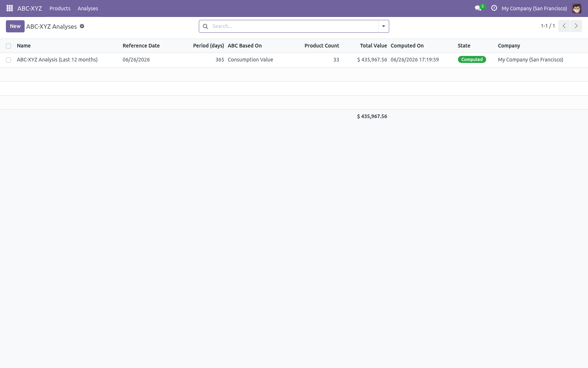
Task: Open the Analyses menu
Action: [x=88, y=8]
